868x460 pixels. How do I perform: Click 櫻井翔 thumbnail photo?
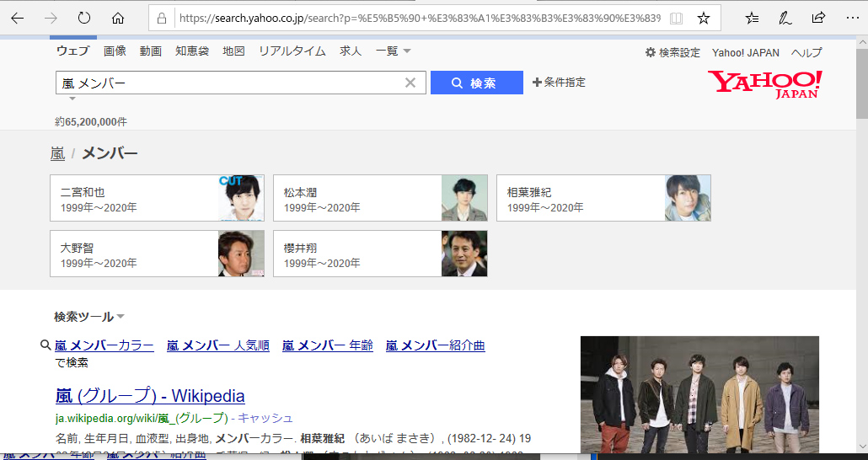pyautogui.click(x=464, y=254)
